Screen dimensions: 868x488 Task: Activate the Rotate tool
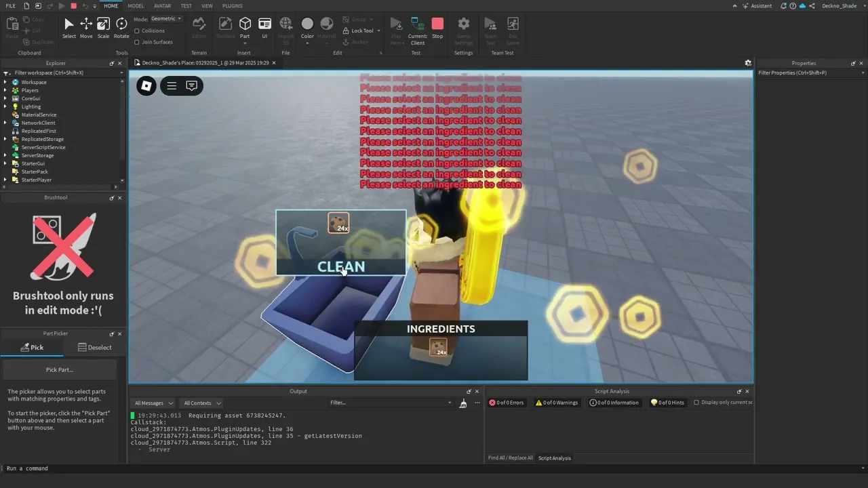coord(121,28)
